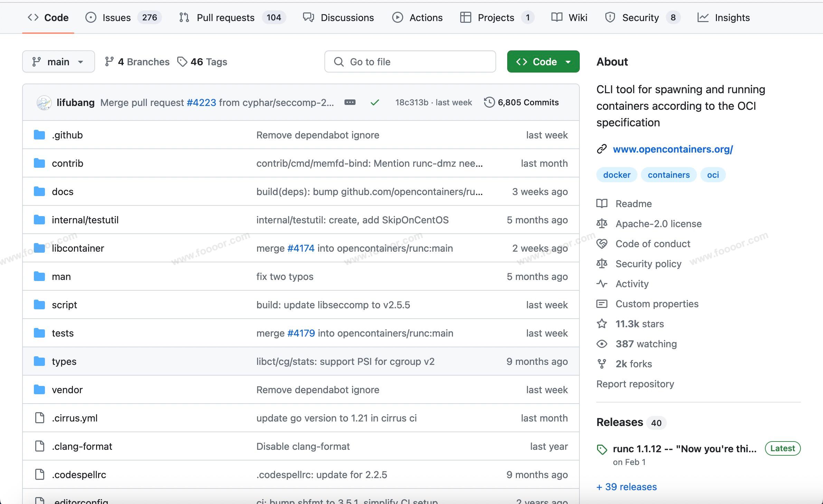Open pull request #4174 link in libcontainer row
Screen dimensions: 823x504
pos(301,248)
